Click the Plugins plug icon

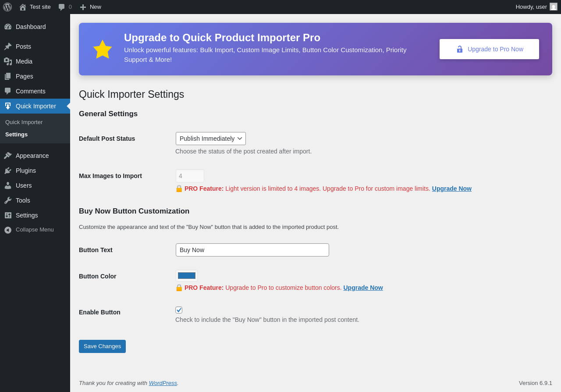coord(8,171)
